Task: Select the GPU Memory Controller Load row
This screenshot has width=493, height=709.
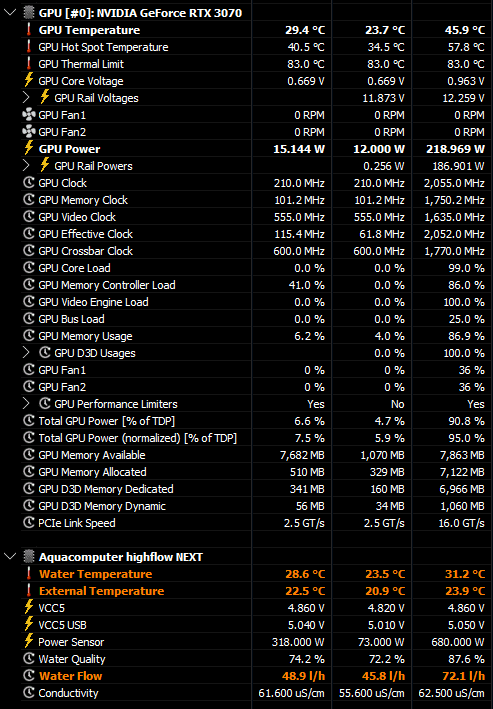Action: point(256,285)
